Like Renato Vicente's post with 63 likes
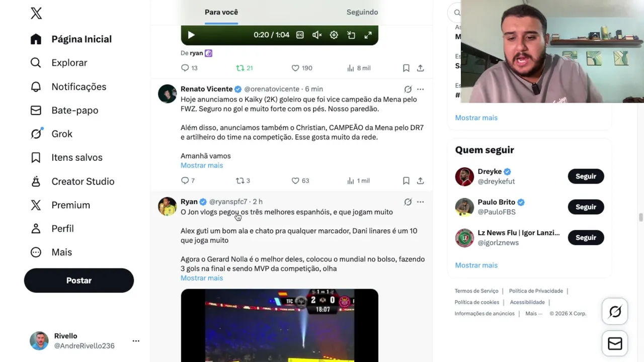644x362 pixels. tap(300, 180)
